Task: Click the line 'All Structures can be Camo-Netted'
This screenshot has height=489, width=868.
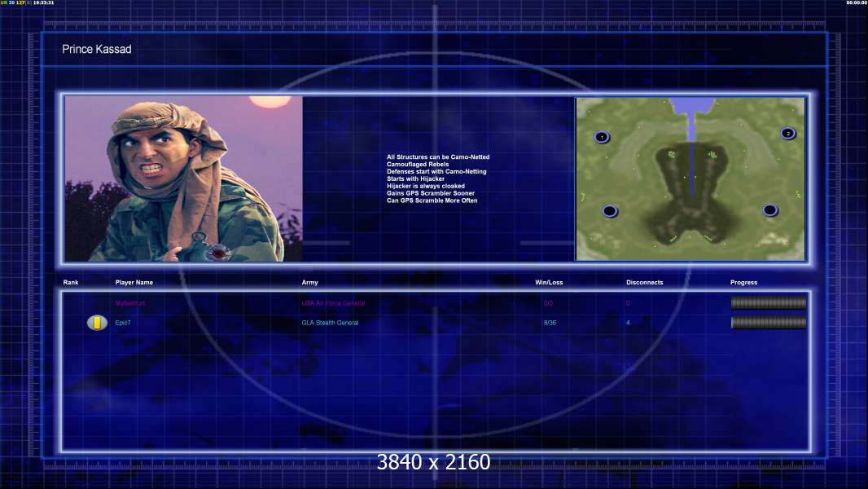Action: [x=438, y=157]
